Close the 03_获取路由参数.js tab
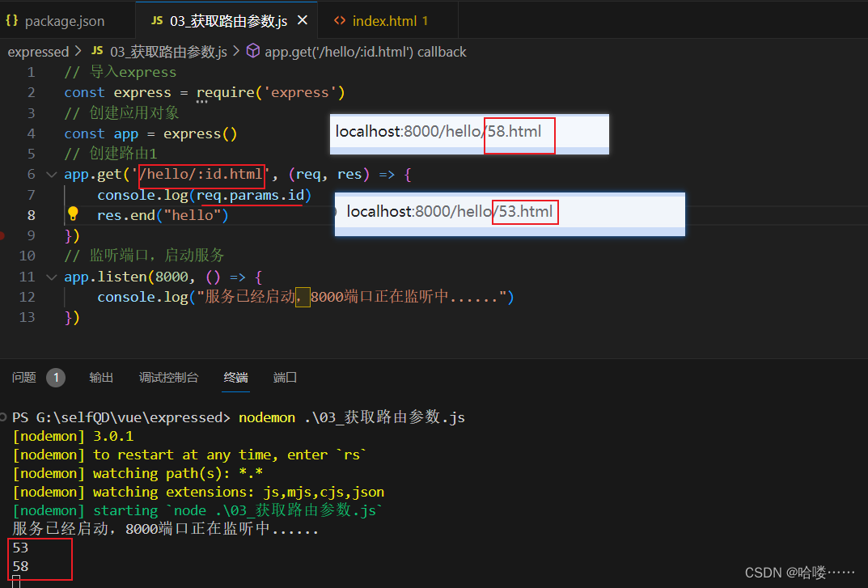This screenshot has width=868, height=588. click(303, 20)
